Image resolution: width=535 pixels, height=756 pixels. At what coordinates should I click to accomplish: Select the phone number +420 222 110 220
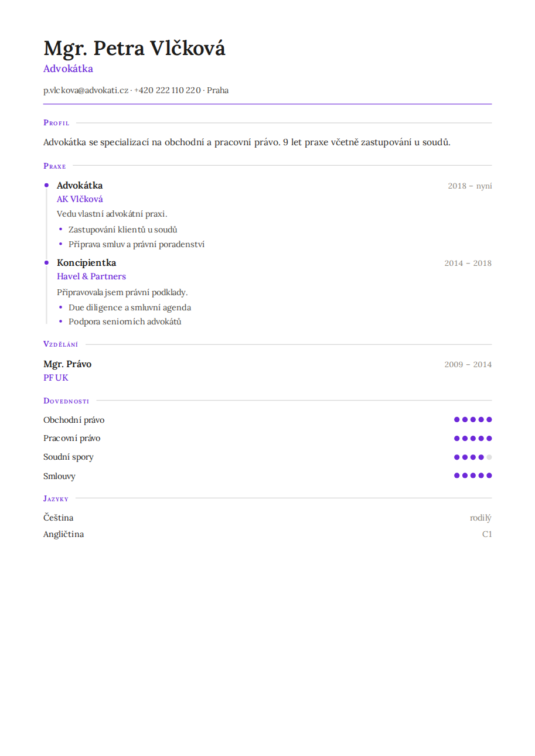click(x=168, y=90)
